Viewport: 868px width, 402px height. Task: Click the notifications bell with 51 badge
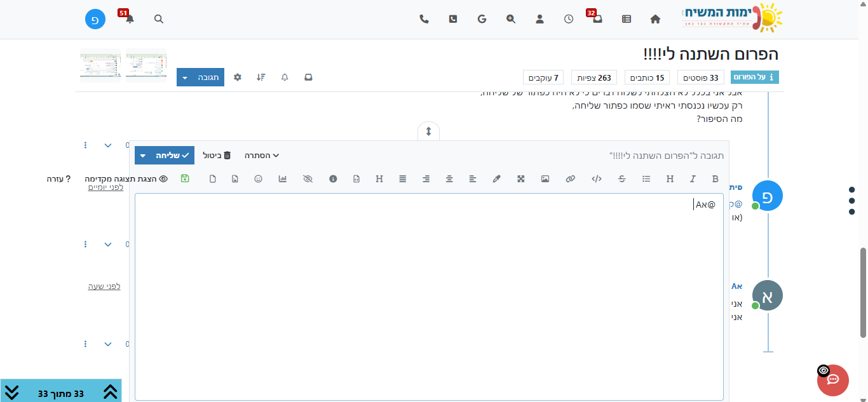point(130,19)
